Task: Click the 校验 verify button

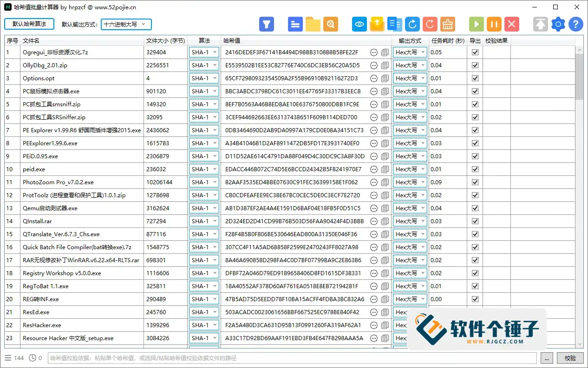Action: [570, 358]
